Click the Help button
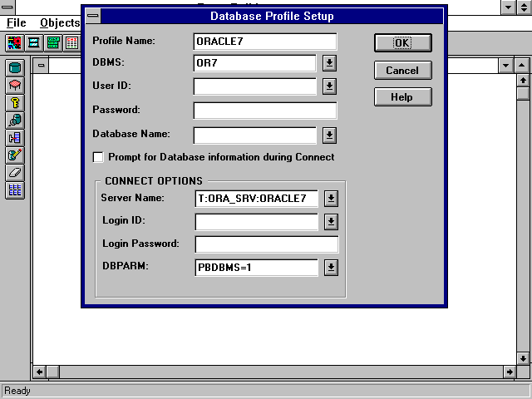This screenshot has width=532, height=399. point(402,97)
